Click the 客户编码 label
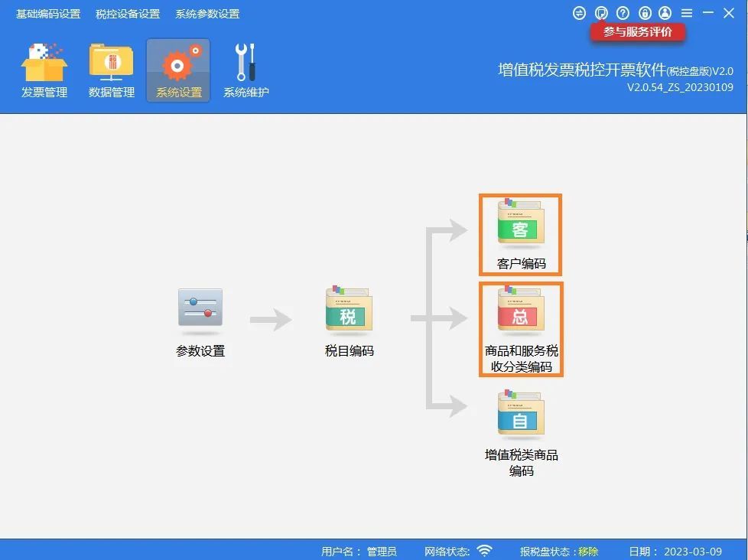 [x=521, y=264]
